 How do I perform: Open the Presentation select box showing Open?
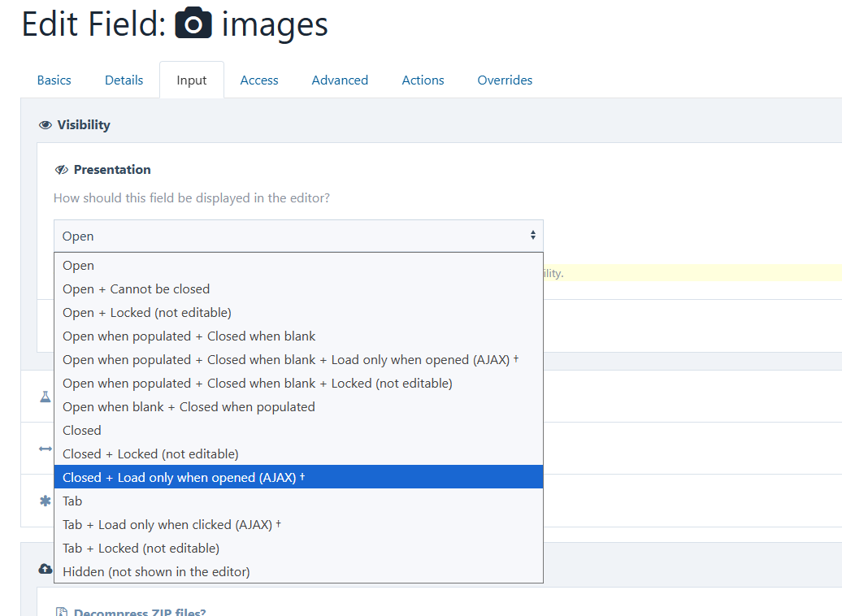298,236
